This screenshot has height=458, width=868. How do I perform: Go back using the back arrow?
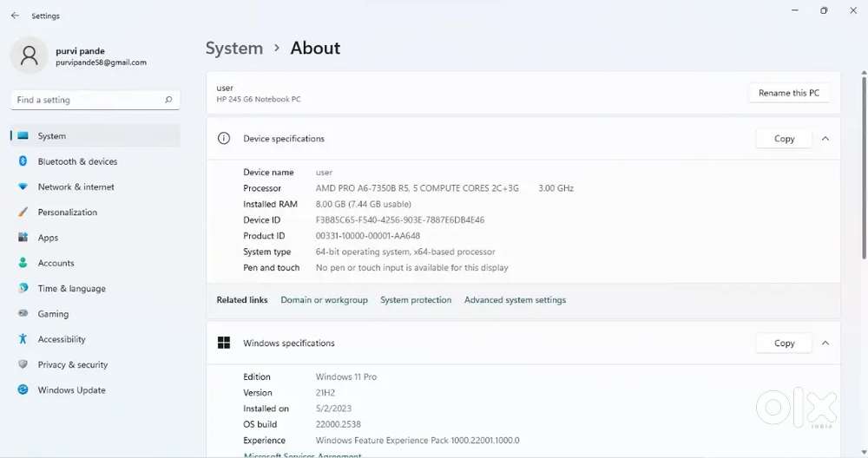pos(15,16)
